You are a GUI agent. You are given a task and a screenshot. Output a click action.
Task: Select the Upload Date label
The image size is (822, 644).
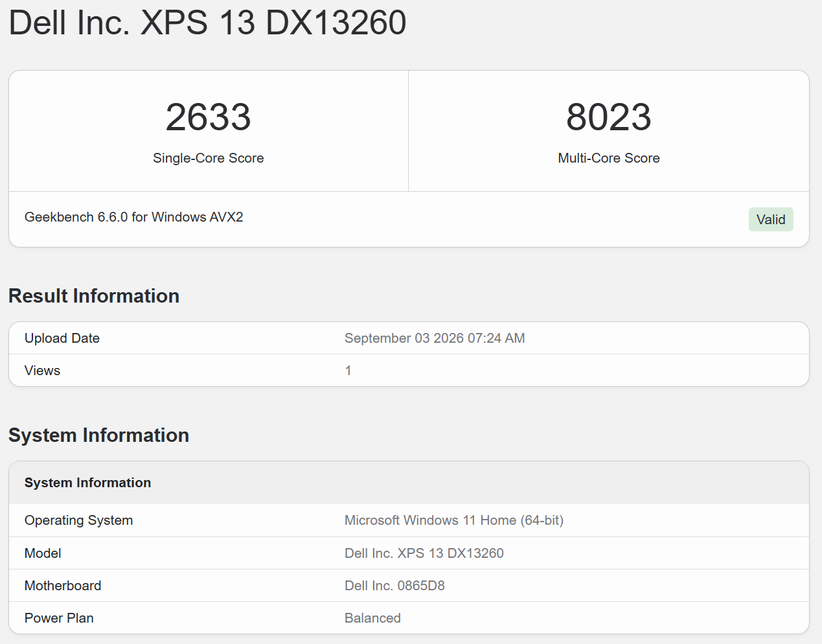(62, 338)
